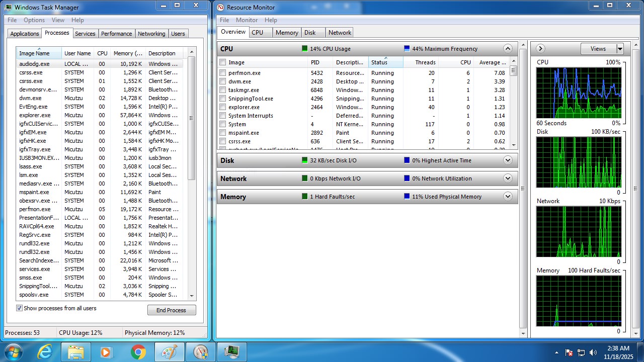Viewport: 644px width, 362px height.
Task: Open Internet Explorer from the taskbar
Action: [x=45, y=351]
